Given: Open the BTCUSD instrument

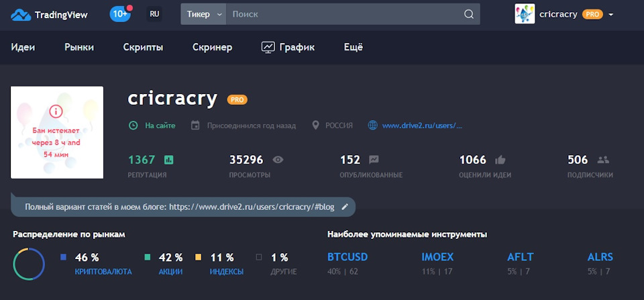Looking at the screenshot, I should point(347,257).
